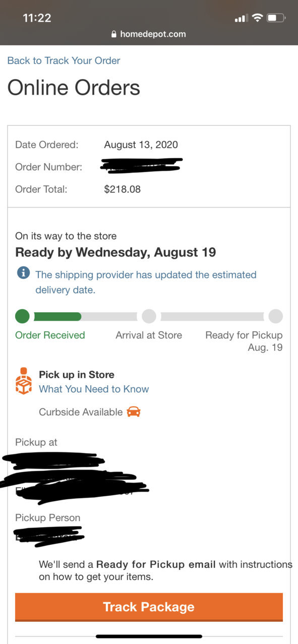
Task: Tap the orange Track Package button
Action: [x=149, y=607]
